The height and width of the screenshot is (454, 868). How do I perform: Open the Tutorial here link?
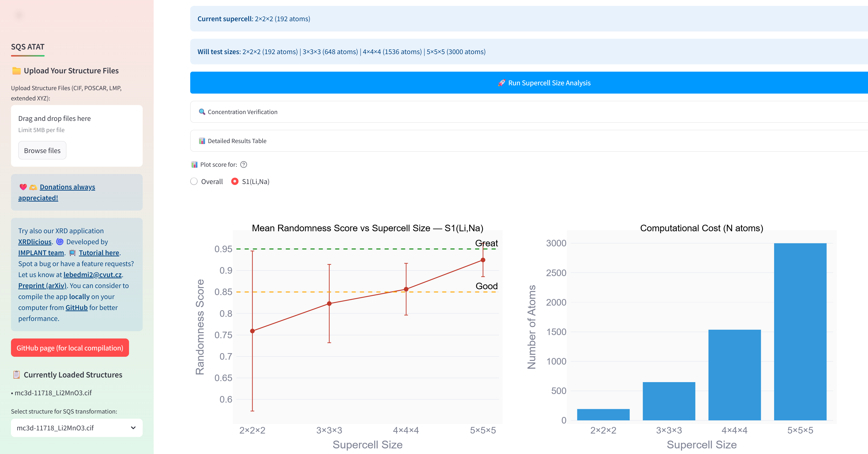[99, 253]
